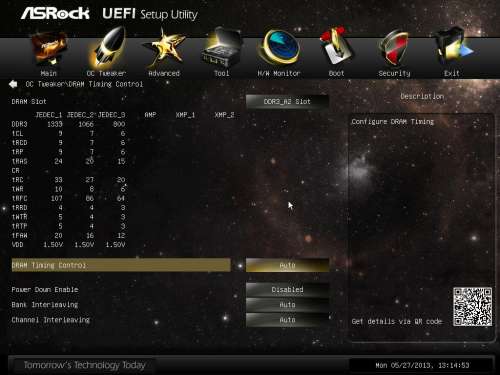Image resolution: width=500 pixels, height=375 pixels.
Task: Change the Power Down Enable Disabled value
Action: pos(287,289)
